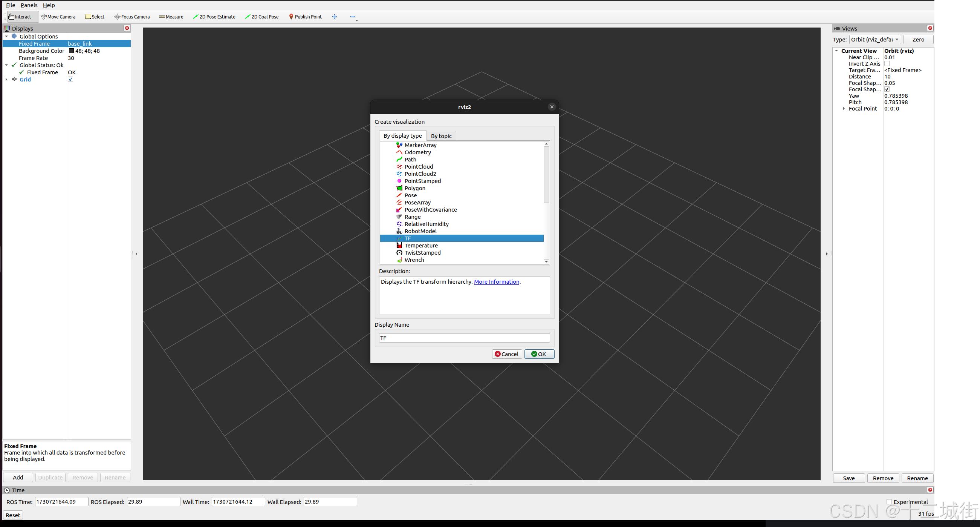Choose the 2D Goal Pose tool
This screenshot has height=527, width=980.
pyautogui.click(x=262, y=16)
